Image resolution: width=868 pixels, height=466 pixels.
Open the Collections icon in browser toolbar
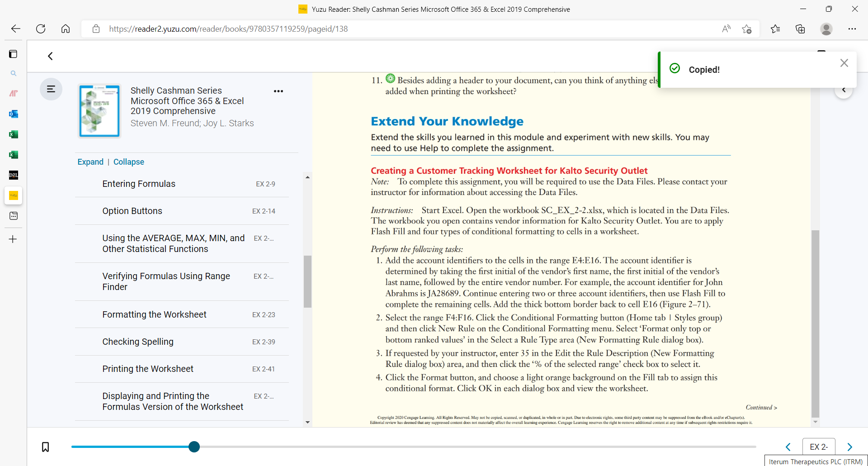(x=800, y=29)
